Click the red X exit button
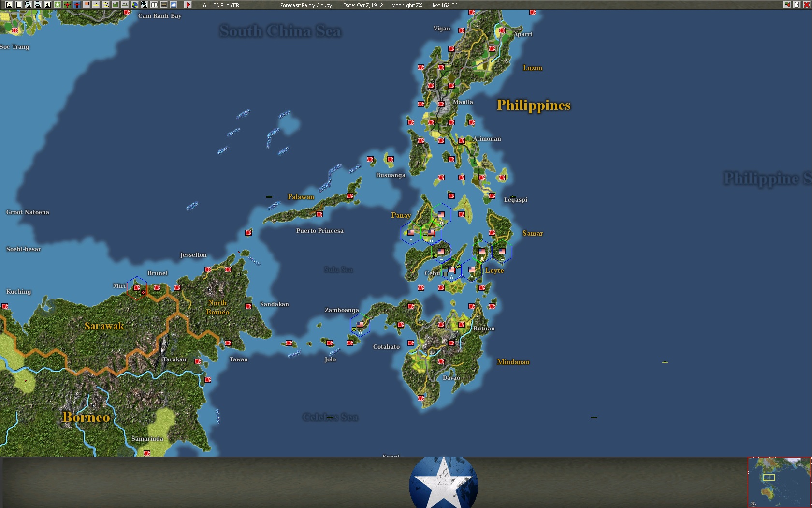The height and width of the screenshot is (508, 812). coord(806,5)
